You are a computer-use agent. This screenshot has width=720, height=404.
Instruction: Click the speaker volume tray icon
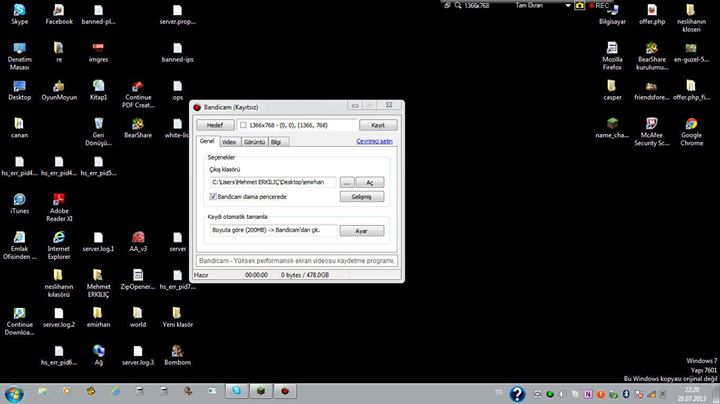[x=562, y=394]
